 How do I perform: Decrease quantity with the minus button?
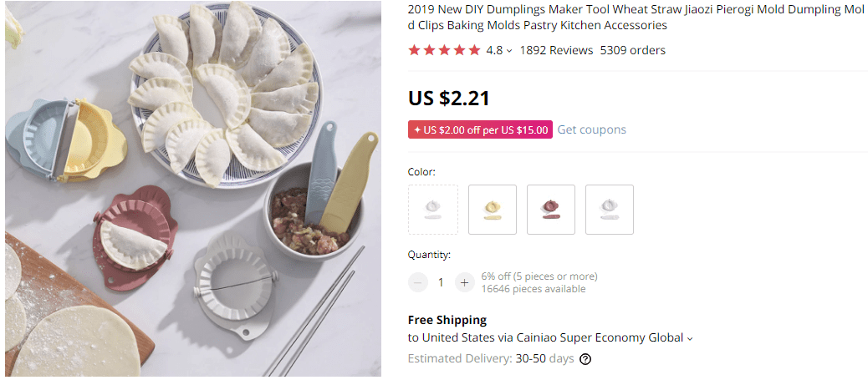[x=418, y=282]
